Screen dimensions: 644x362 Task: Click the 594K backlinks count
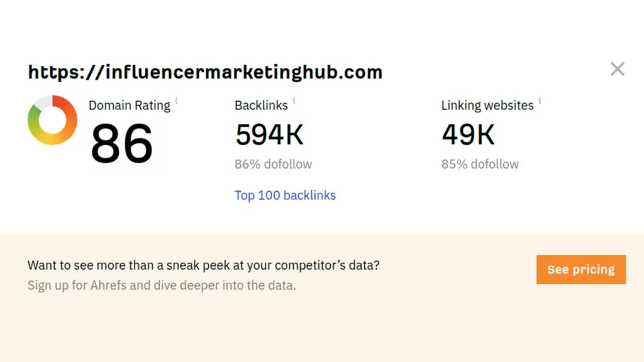[269, 134]
